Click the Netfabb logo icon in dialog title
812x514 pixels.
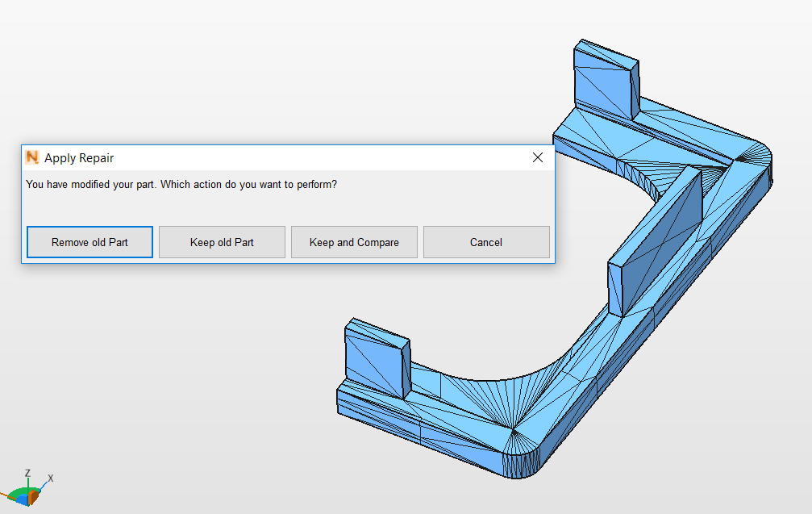(32, 158)
